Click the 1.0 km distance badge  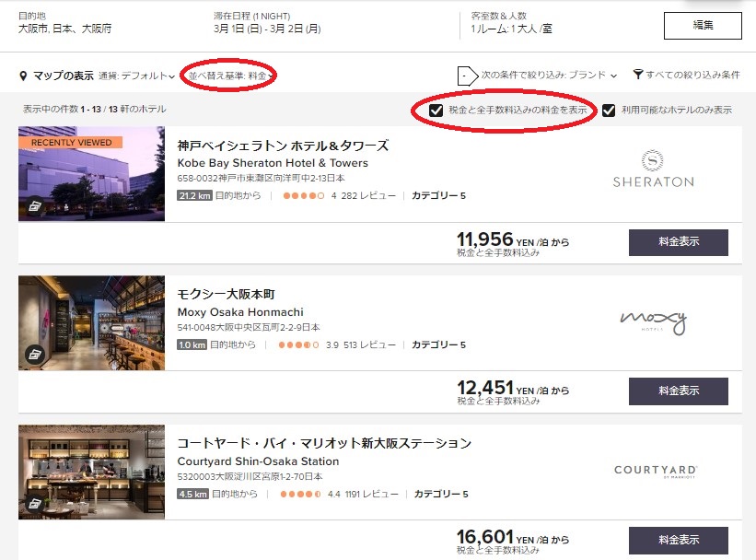point(192,344)
